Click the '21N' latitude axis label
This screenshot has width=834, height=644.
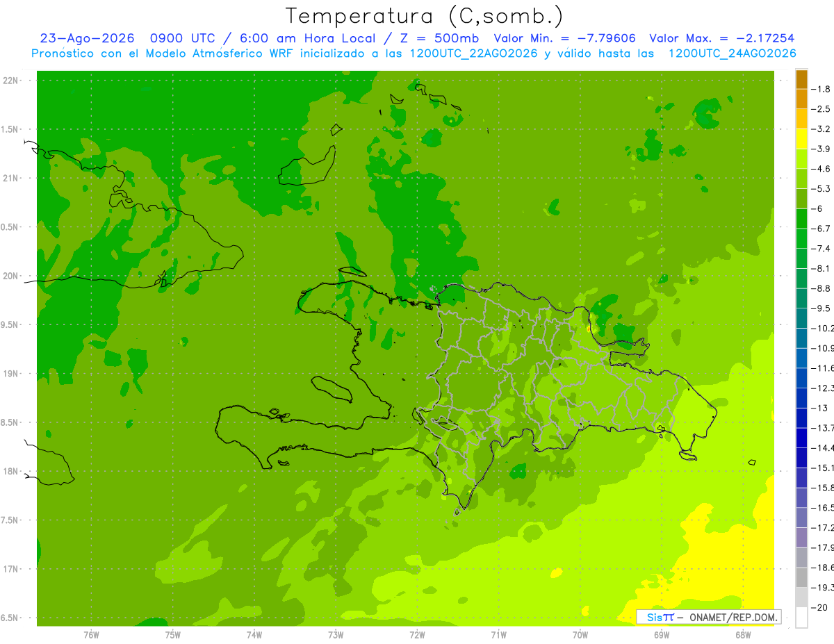[x=12, y=178]
